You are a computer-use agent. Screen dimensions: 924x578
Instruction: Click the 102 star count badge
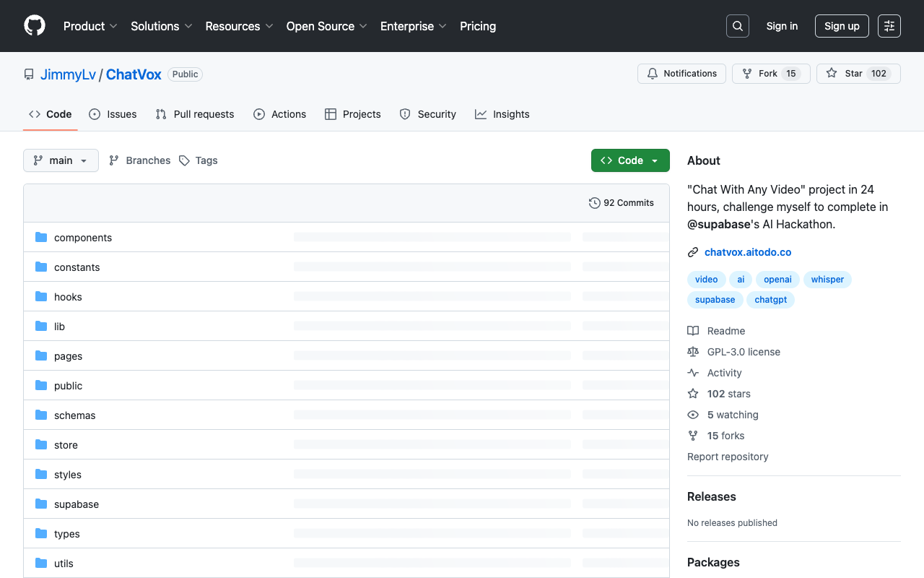(879, 74)
